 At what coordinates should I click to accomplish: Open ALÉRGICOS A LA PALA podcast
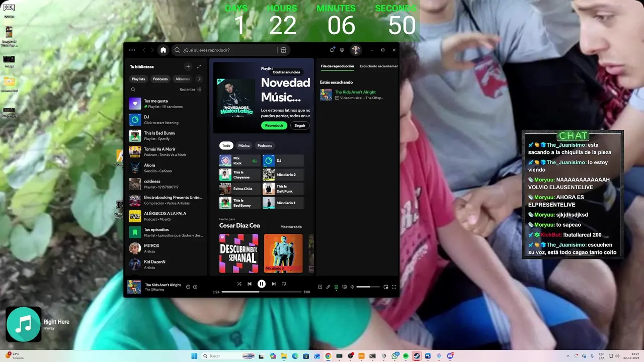(x=166, y=216)
